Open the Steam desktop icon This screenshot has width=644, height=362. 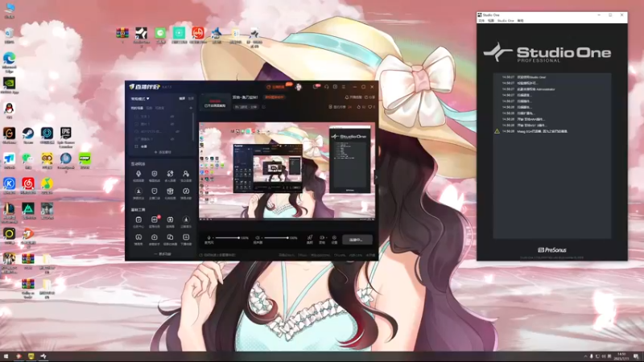[28, 135]
